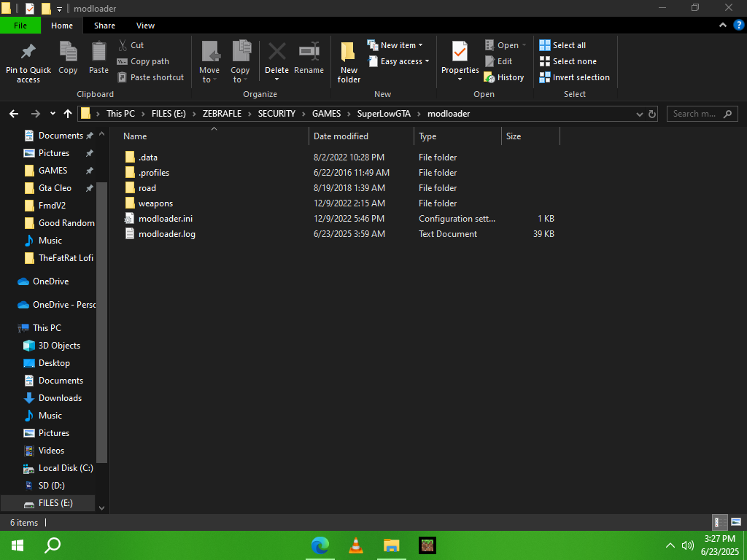Screen dimensions: 747x560
Task: Switch to the View ribbon tab
Action: (145, 26)
